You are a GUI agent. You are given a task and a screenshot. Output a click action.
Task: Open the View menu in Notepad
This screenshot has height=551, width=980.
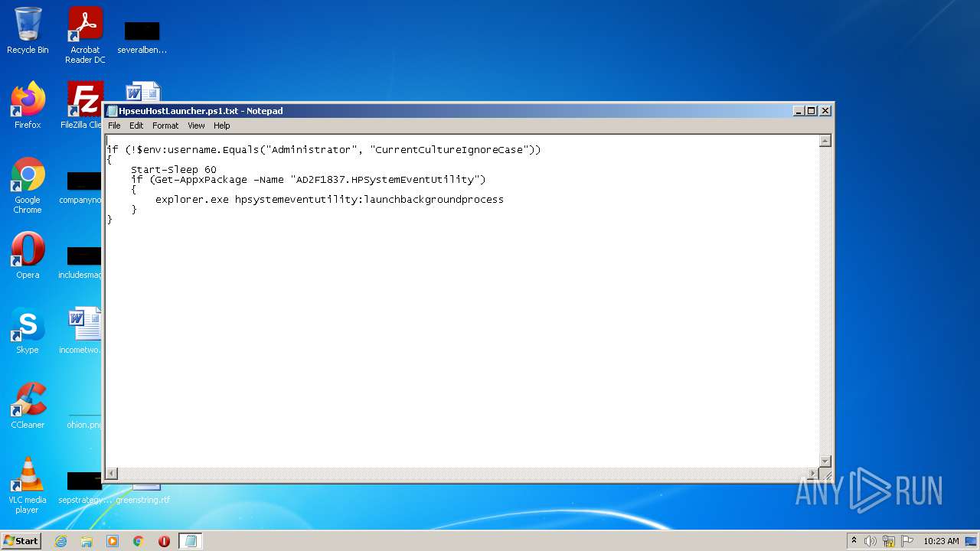point(197,126)
